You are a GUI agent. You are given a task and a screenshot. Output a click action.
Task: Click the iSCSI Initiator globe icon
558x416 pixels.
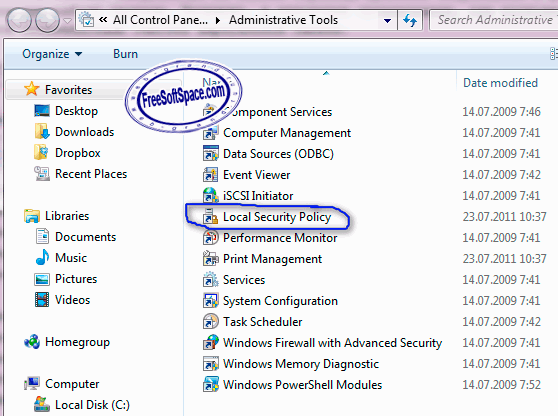click(x=211, y=196)
